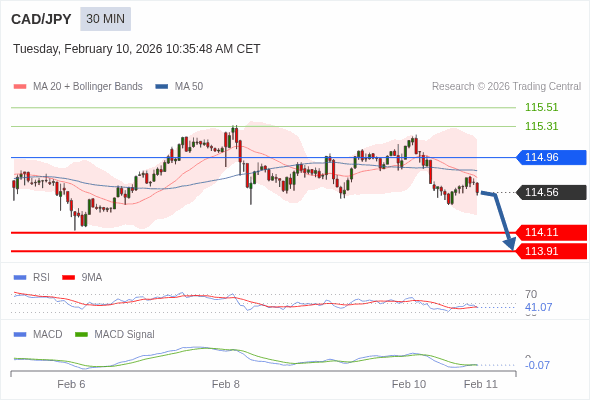The height and width of the screenshot is (400, 590).
Task: Click the MA 20 + Bollinger Bands legend label
Action: click(88, 87)
